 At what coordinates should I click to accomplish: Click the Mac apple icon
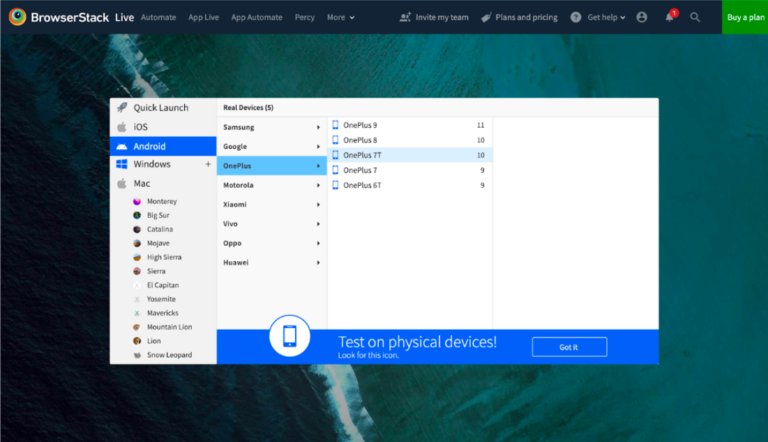[122, 183]
